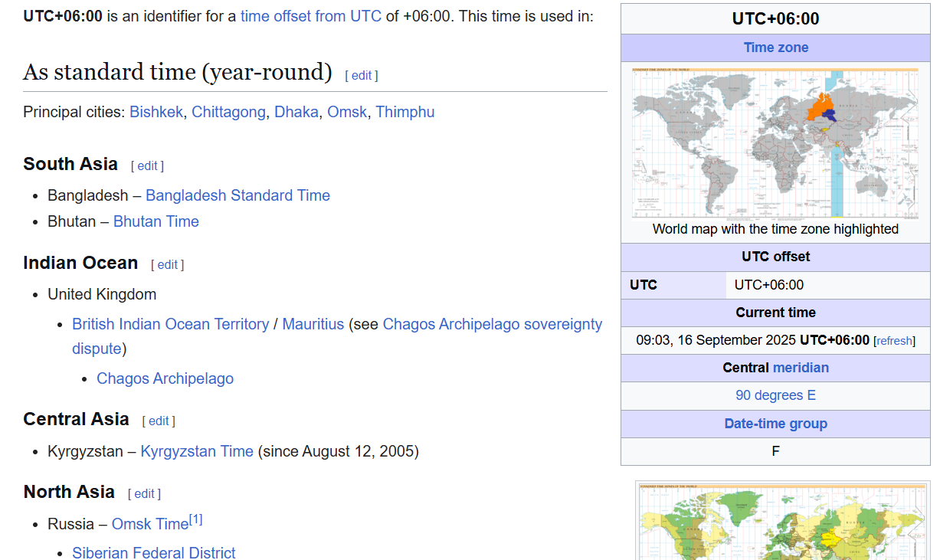
Task: Open the Siberian Federal District link
Action: pyautogui.click(x=154, y=552)
